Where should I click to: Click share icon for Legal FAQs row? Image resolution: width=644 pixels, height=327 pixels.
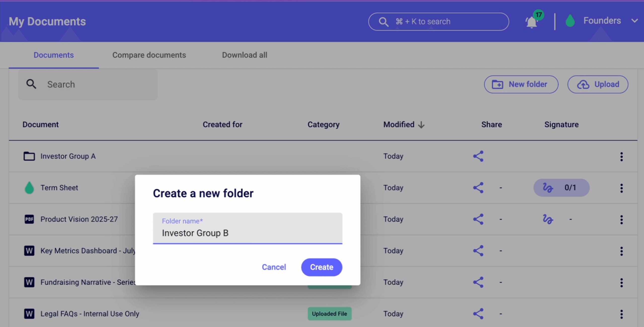click(478, 314)
